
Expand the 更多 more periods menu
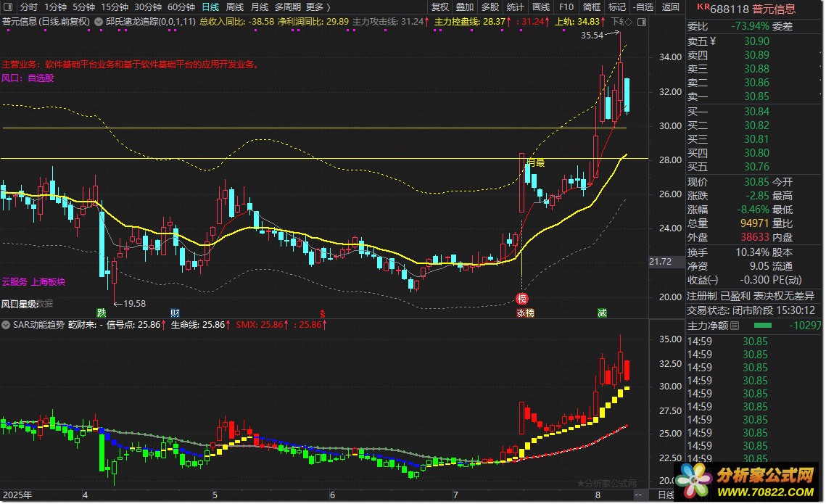[x=318, y=7]
